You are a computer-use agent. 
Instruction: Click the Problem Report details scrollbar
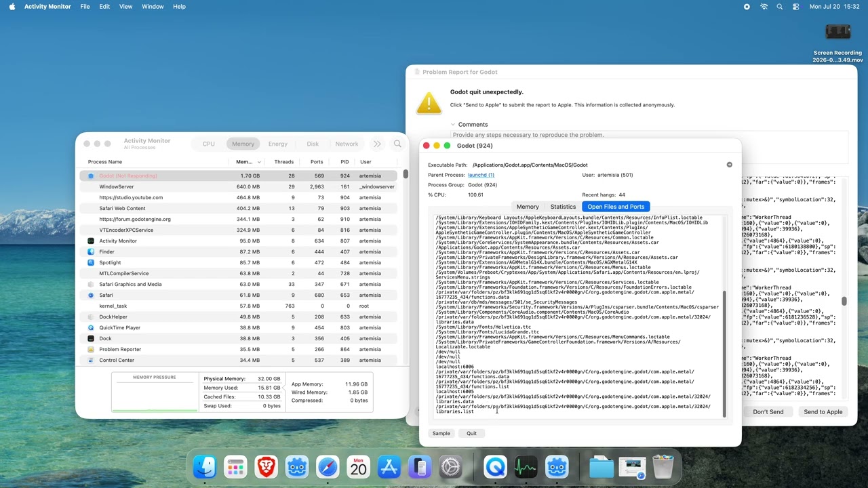(x=844, y=301)
